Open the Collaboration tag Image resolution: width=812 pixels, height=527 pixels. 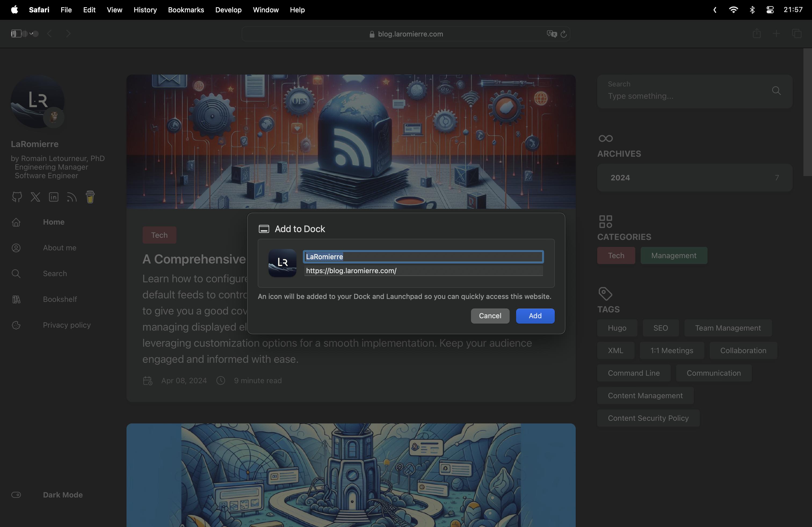click(743, 350)
